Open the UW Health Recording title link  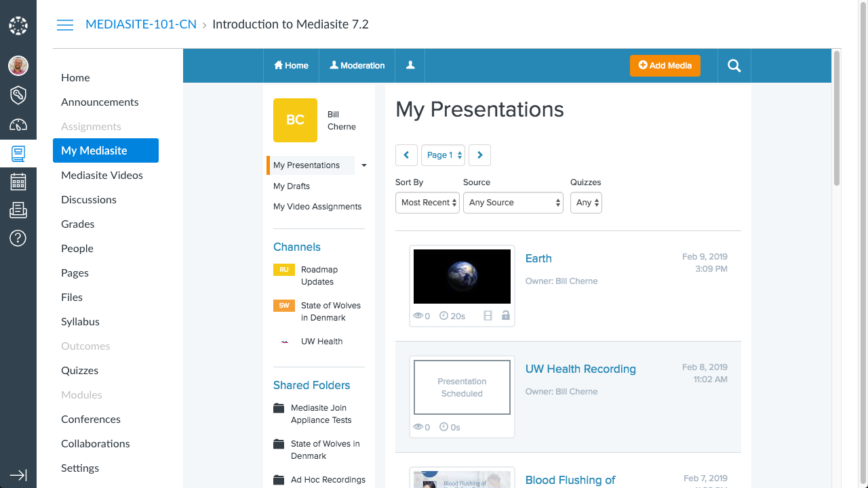tap(580, 369)
